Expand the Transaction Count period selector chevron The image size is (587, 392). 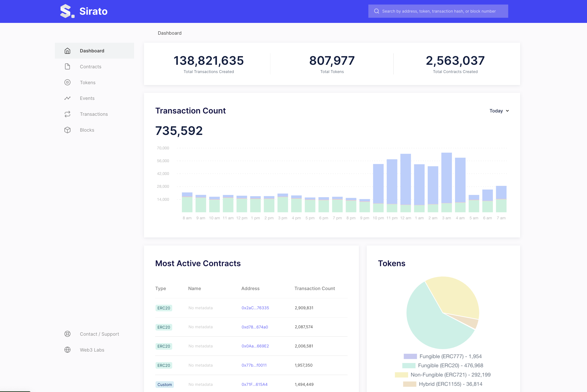(507, 111)
